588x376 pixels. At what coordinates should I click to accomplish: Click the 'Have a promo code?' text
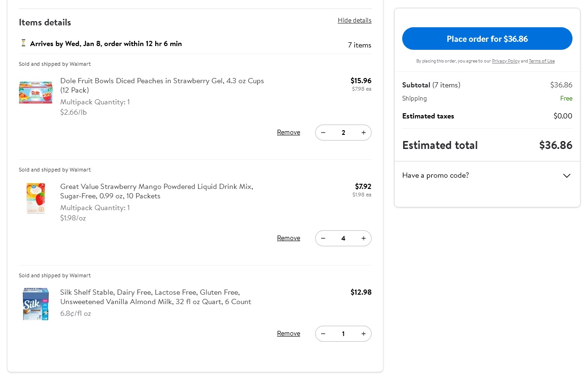tap(436, 175)
